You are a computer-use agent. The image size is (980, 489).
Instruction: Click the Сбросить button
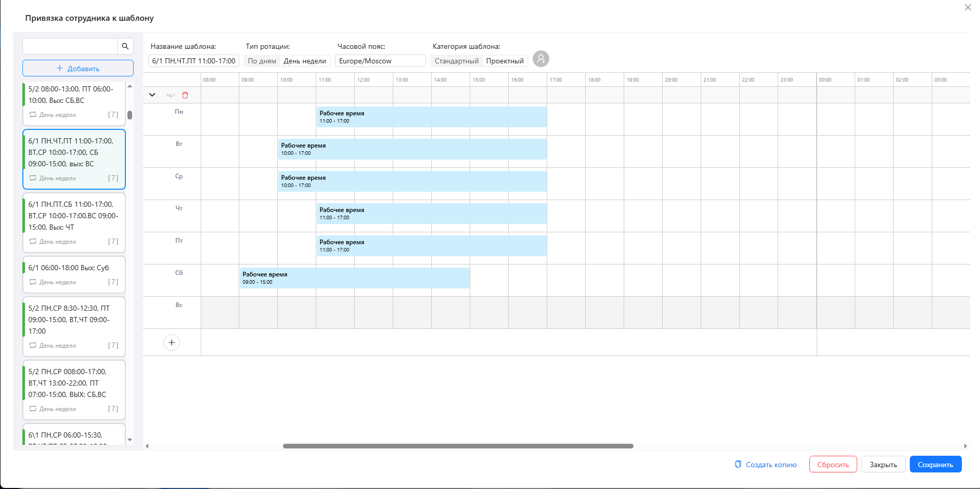[833, 464]
